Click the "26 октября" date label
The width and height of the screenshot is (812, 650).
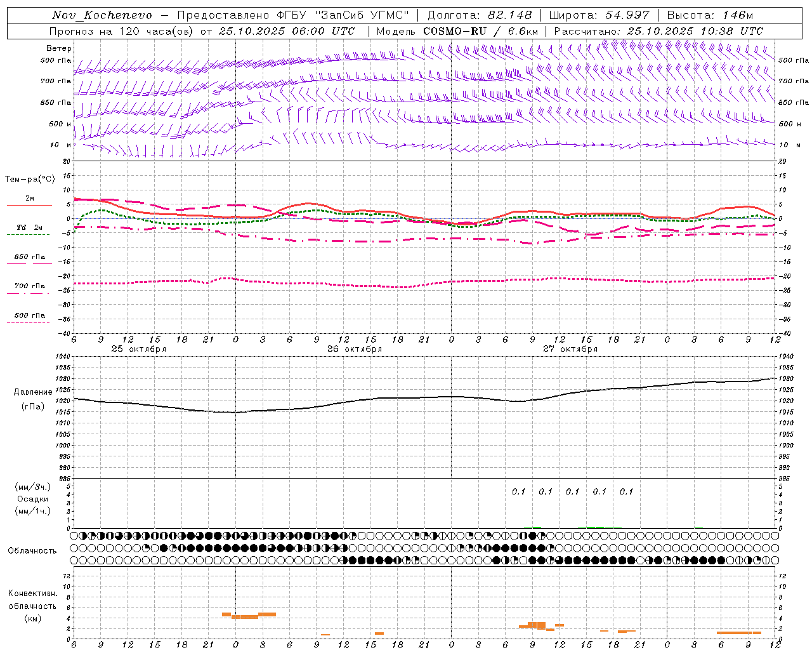[355, 349]
